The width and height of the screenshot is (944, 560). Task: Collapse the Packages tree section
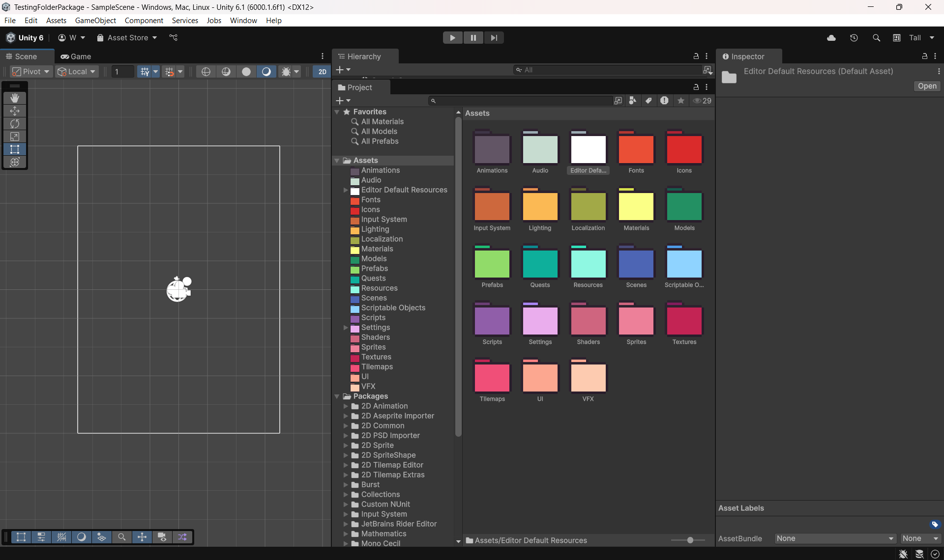[x=337, y=396]
